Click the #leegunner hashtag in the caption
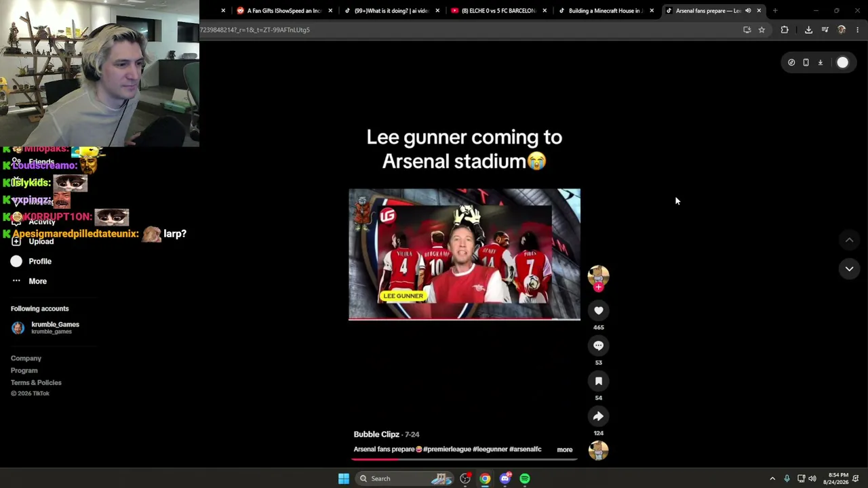The height and width of the screenshot is (488, 868). coord(490,449)
